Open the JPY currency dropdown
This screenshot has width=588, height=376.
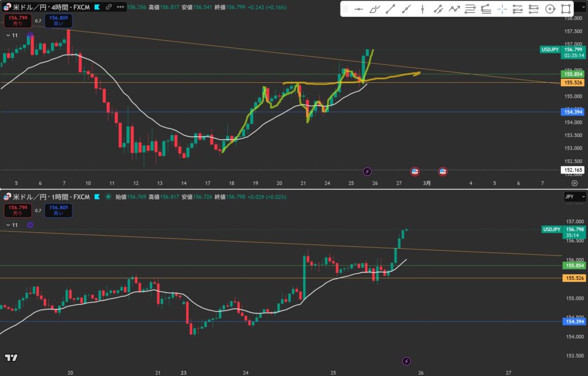coord(576,197)
